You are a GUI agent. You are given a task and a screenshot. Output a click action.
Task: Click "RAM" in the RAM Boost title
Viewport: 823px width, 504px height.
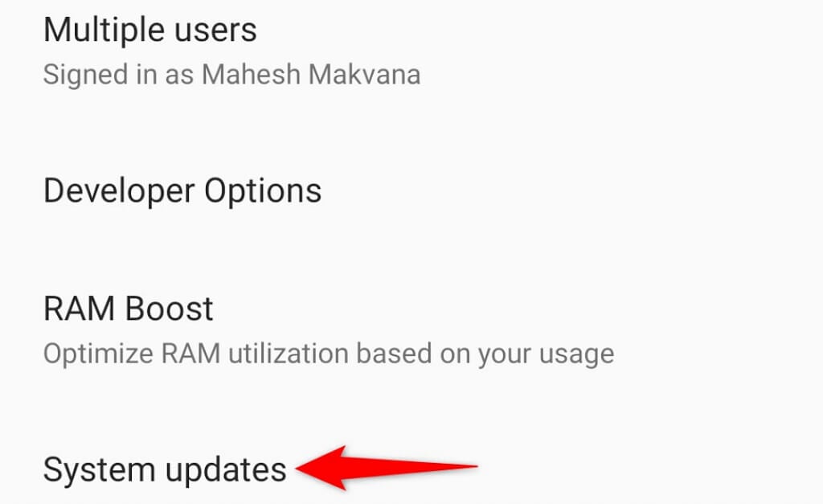click(80, 308)
